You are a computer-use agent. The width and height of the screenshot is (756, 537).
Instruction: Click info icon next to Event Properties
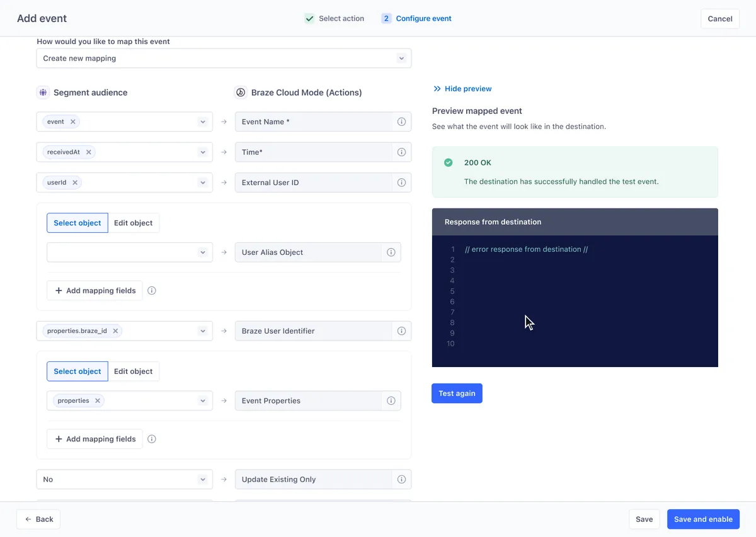(391, 400)
